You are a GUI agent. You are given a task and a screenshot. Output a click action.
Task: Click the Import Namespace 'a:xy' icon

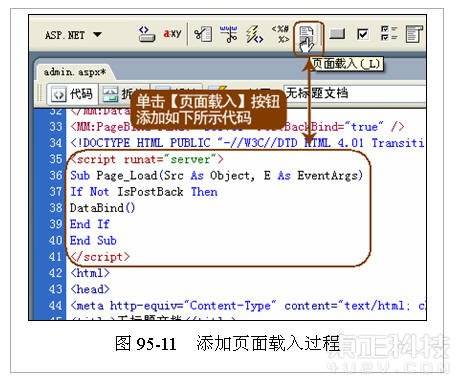[x=172, y=33]
